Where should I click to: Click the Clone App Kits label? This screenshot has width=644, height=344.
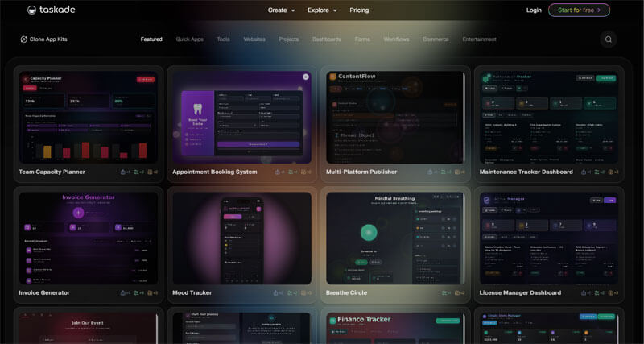tap(48, 39)
